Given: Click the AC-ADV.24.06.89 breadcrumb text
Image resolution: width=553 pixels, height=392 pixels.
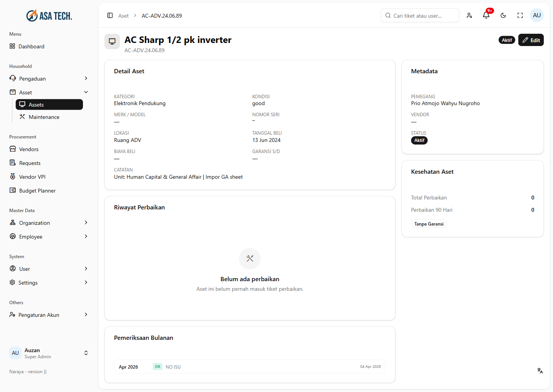Looking at the screenshot, I should [162, 16].
